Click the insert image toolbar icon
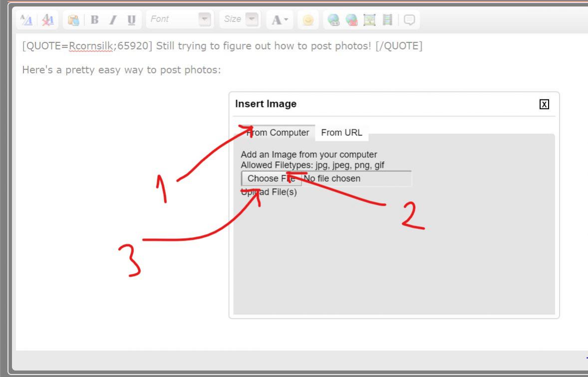The height and width of the screenshot is (377, 588). click(369, 20)
